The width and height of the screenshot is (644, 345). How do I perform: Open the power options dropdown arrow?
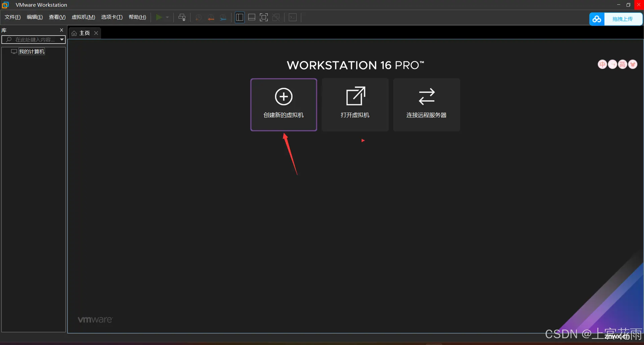[x=167, y=17]
